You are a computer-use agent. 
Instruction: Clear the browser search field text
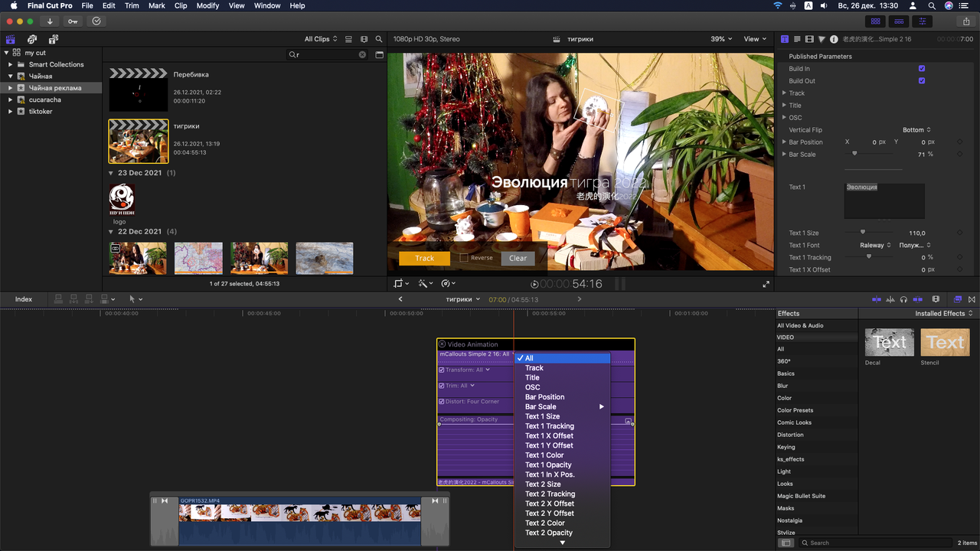[362, 54]
